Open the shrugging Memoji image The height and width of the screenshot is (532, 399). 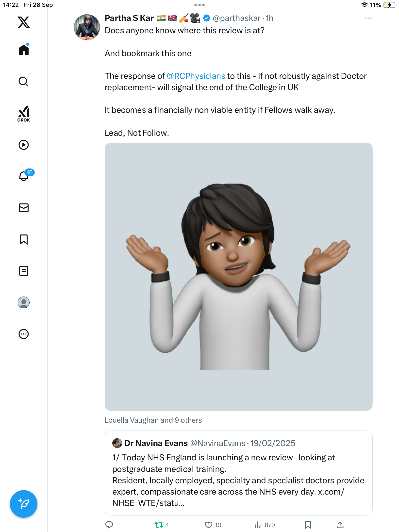[238, 276]
